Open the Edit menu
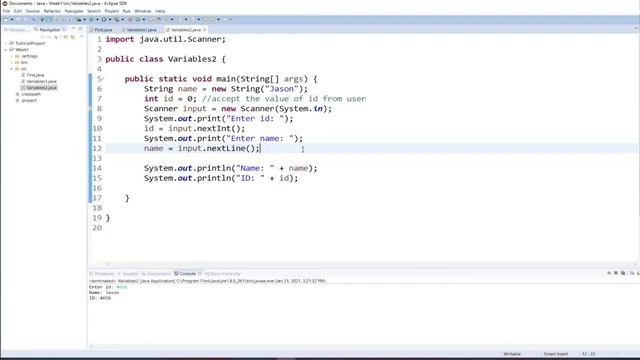 (18, 11)
